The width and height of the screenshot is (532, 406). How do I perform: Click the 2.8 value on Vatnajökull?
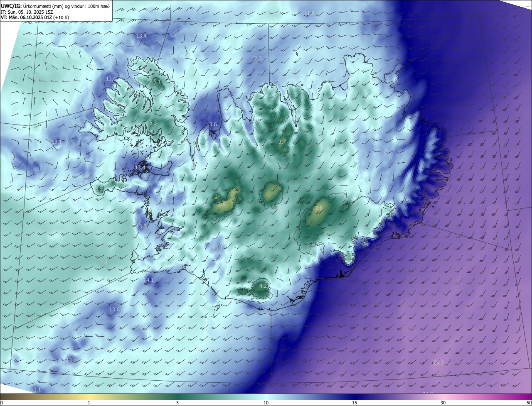pyautogui.click(x=319, y=208)
